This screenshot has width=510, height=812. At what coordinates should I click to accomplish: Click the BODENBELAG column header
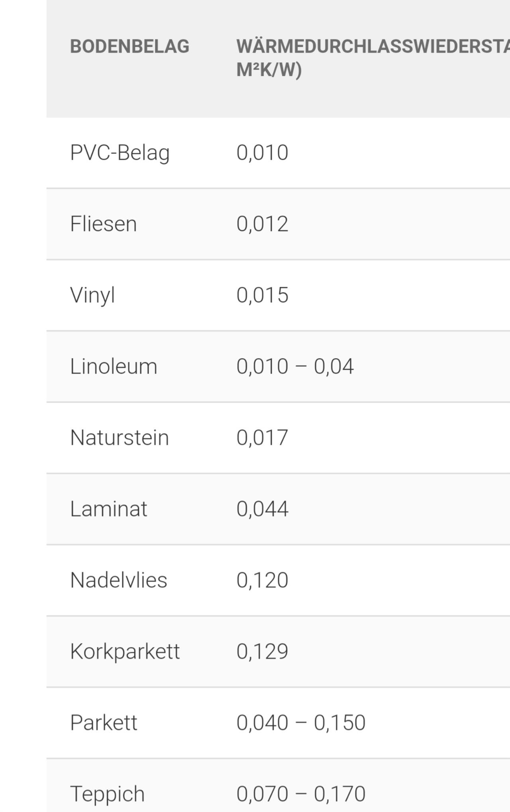tap(129, 46)
